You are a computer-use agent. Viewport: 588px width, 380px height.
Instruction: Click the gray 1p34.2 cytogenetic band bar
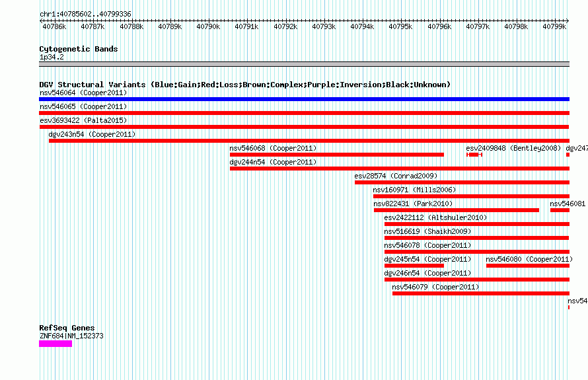pos(304,64)
